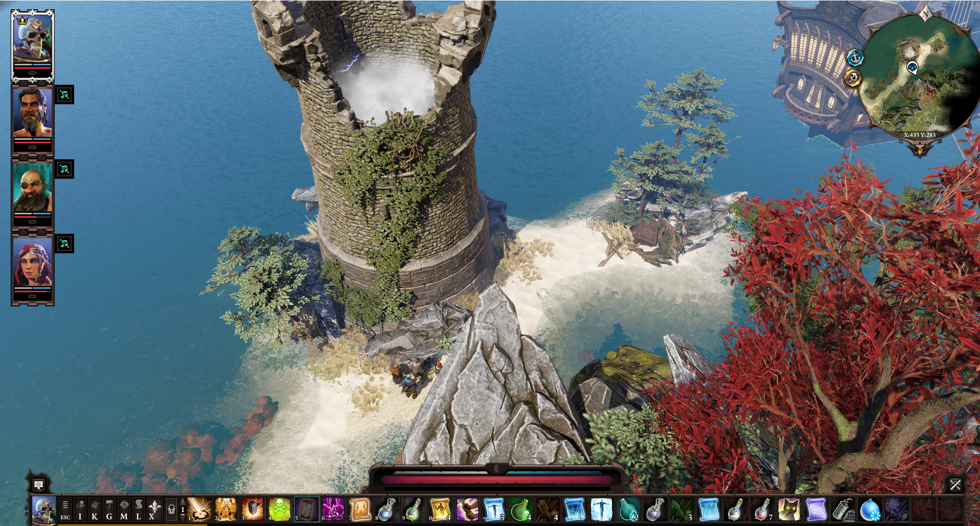980x526 pixels.
Task: Select the teal water flask with count 2
Action: 629,509
